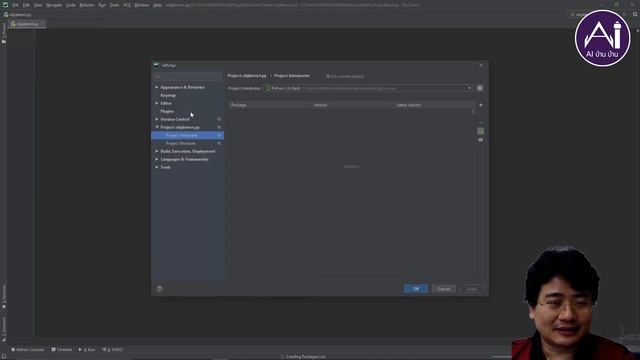Viewport: 640px width, 360px height.
Task: Open the Structure tool window on left sidebar
Action: pyautogui.click(x=4, y=328)
